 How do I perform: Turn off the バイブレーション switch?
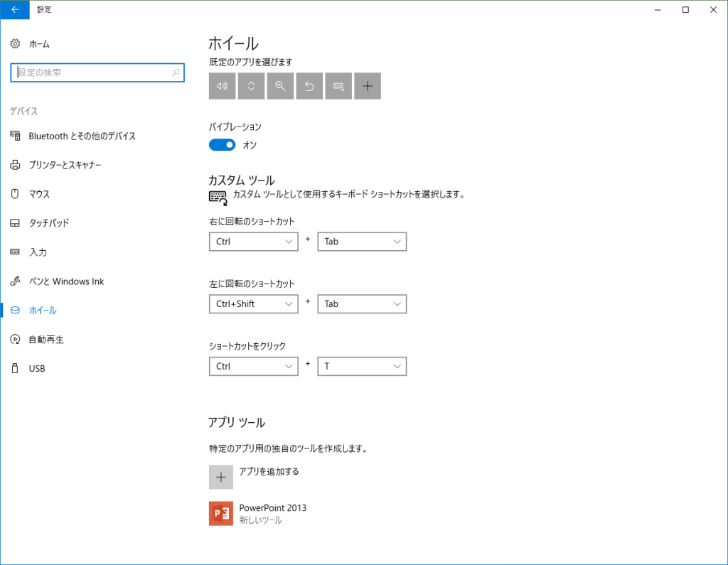click(x=222, y=145)
